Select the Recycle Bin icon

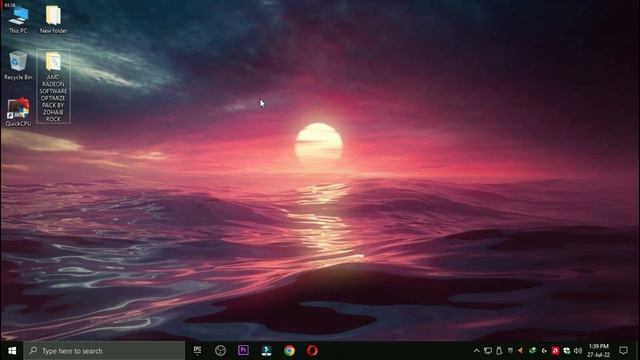coord(18,66)
